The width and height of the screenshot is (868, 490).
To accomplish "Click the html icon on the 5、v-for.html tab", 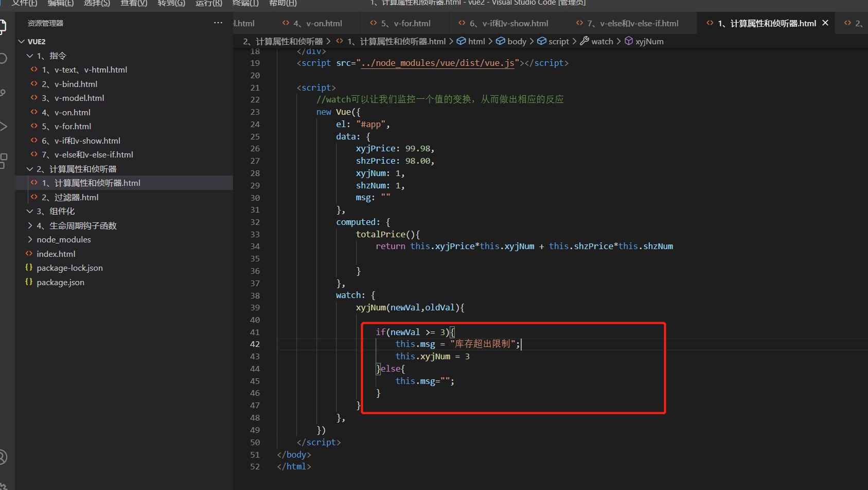I will pyautogui.click(x=374, y=23).
